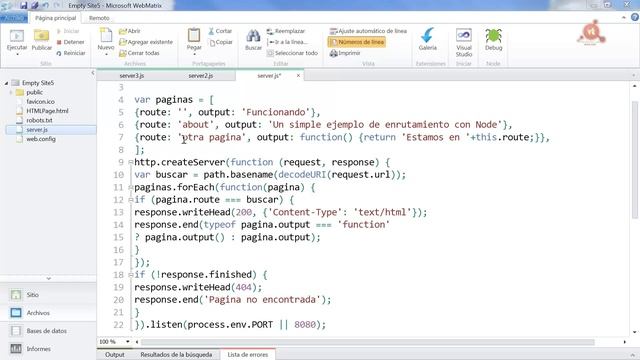Toggle Ajuste automático de línea
This screenshot has height=360, width=640.
[368, 31]
